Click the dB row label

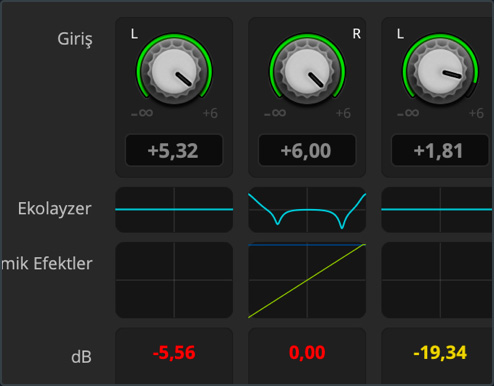pyautogui.click(x=81, y=357)
